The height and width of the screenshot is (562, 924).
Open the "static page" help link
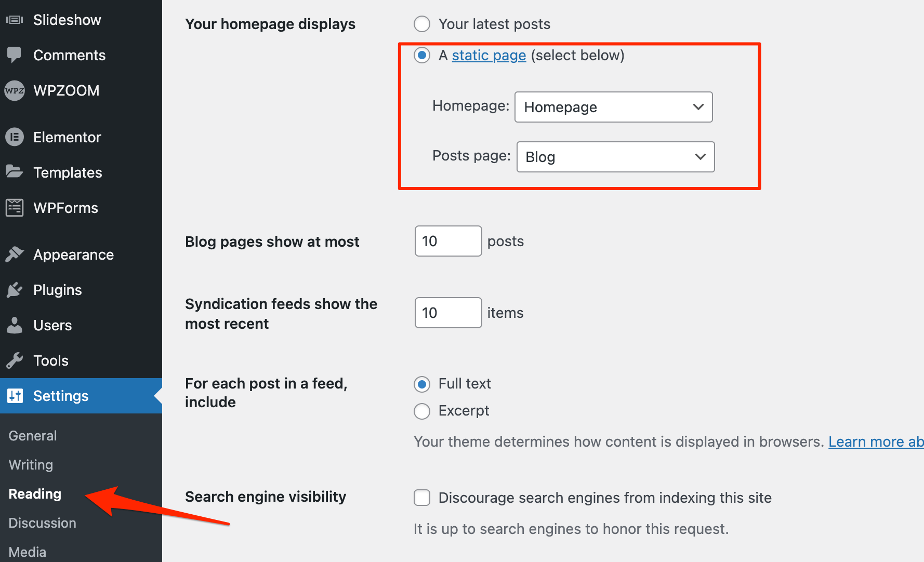(489, 55)
